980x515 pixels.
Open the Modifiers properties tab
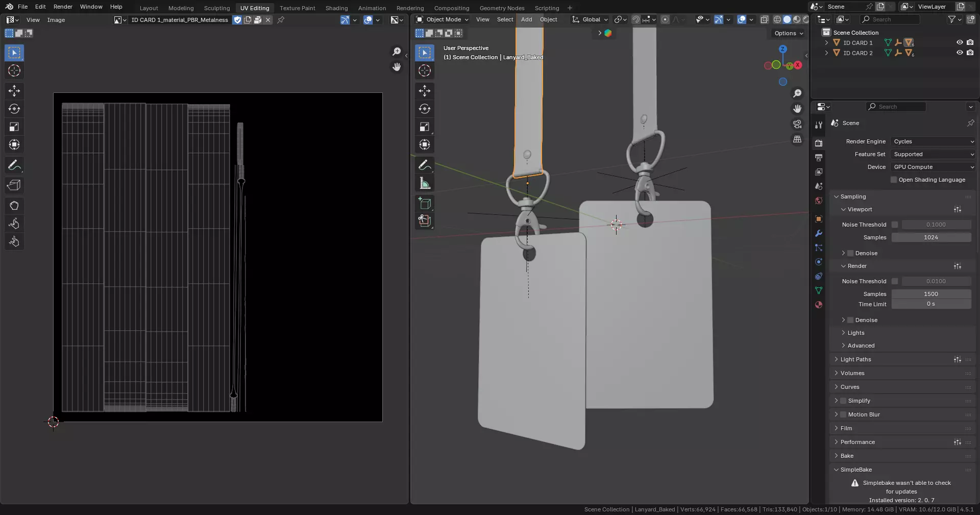click(x=819, y=233)
